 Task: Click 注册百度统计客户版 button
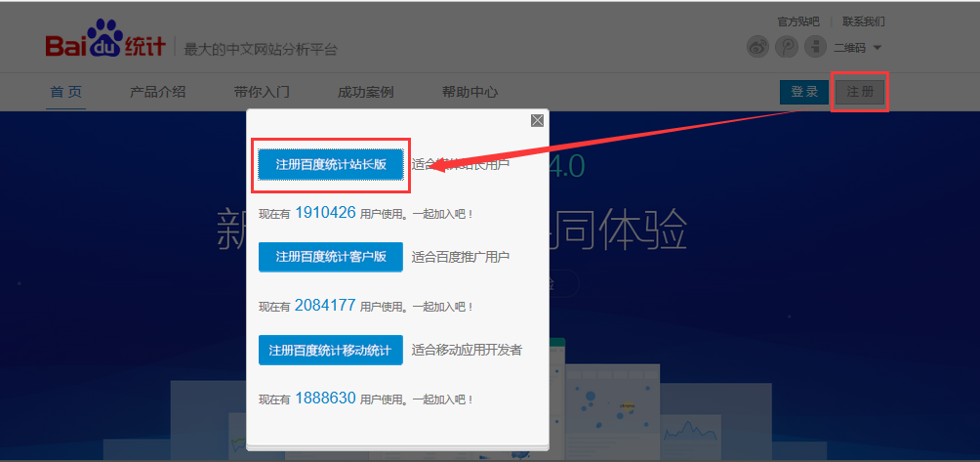331,257
